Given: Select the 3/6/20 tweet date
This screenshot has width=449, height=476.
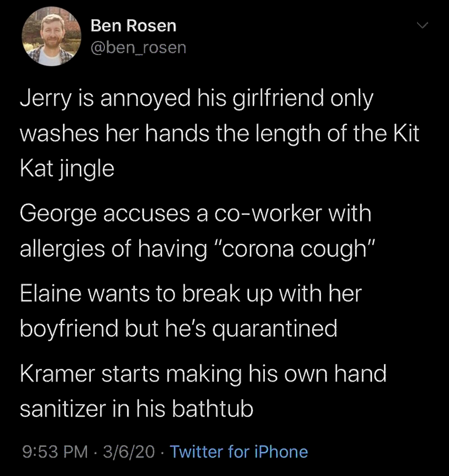Looking at the screenshot, I should coord(128,451).
